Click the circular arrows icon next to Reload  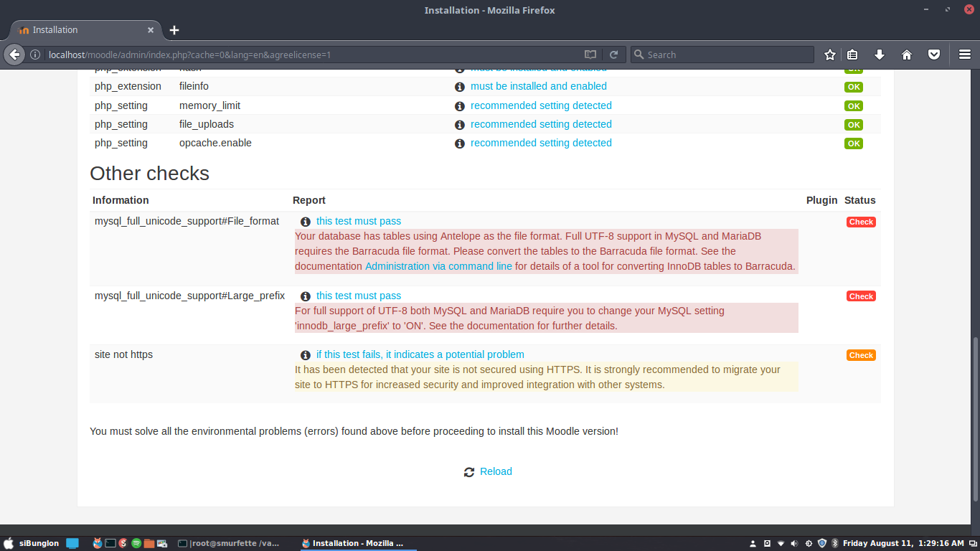(x=469, y=472)
